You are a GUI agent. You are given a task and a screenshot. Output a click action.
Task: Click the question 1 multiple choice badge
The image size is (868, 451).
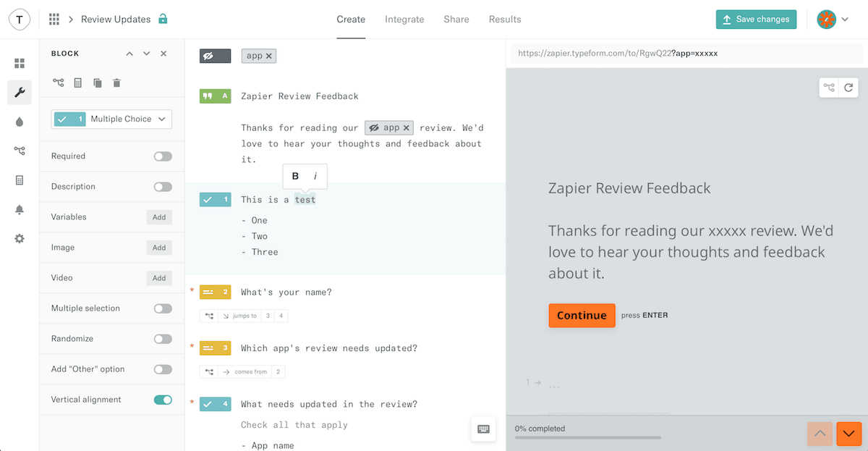coord(215,199)
